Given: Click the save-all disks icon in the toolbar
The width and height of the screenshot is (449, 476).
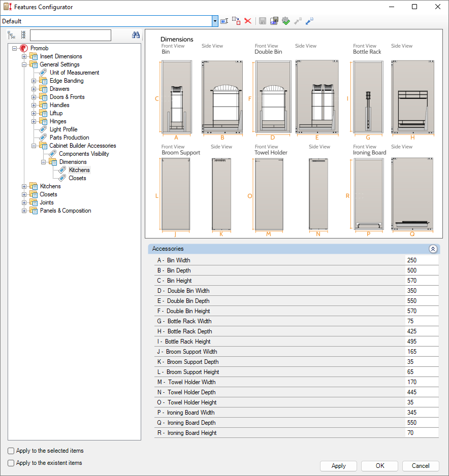Looking at the screenshot, I should click(274, 21).
